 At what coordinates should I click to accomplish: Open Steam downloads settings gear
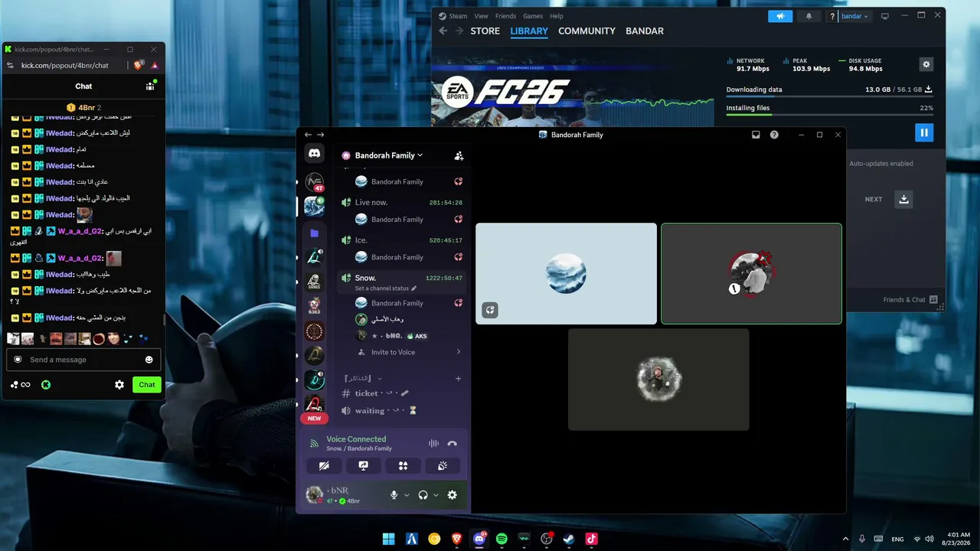[x=926, y=65]
